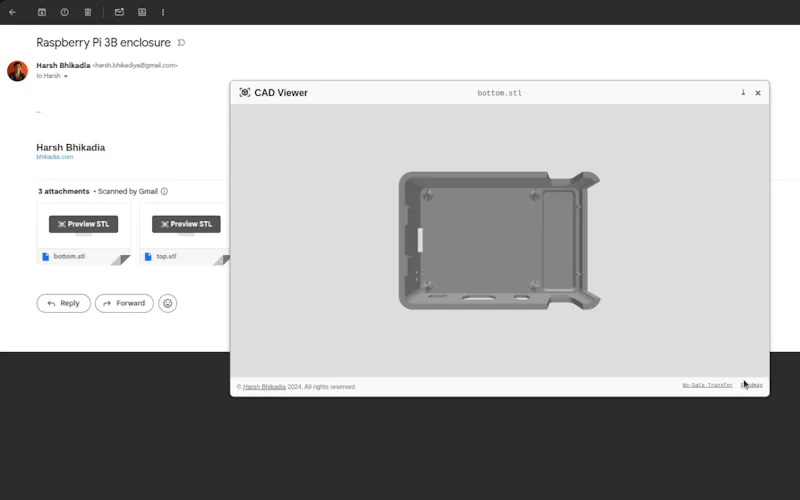Show Scanned by Gmail info icon
This screenshot has height=500, width=800.
click(x=164, y=191)
